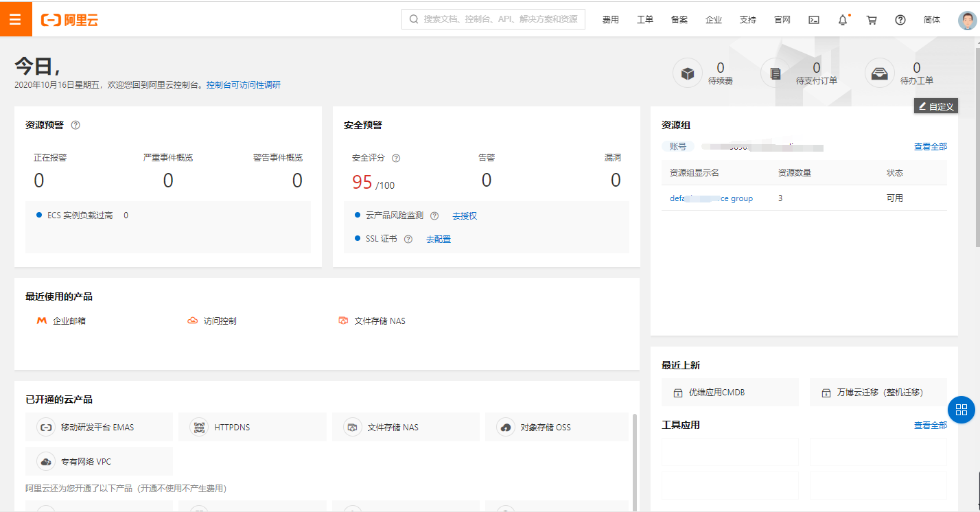980x512 pixels.
Task: Open the 工单 menu
Action: click(x=645, y=20)
